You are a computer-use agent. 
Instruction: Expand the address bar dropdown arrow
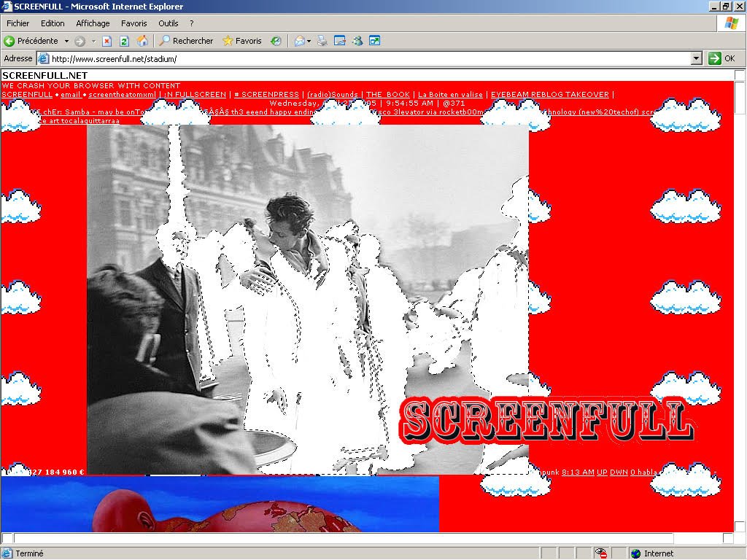pos(696,58)
